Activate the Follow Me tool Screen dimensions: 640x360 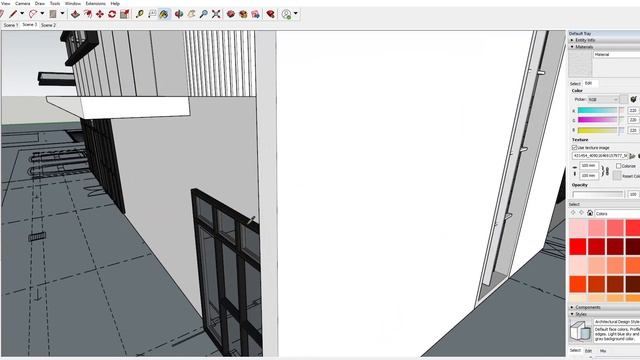tap(87, 14)
